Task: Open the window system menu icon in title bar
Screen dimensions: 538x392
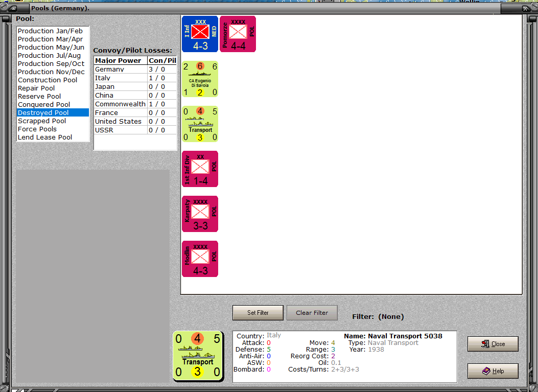Action: (x=13, y=8)
